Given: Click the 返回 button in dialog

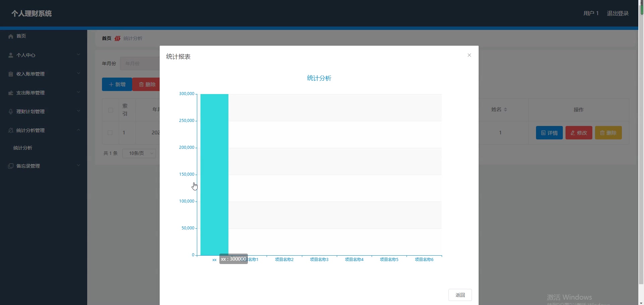Looking at the screenshot, I should point(460,295).
